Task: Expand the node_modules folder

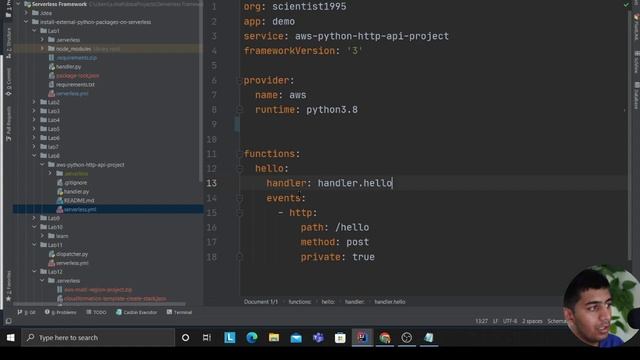Action: coord(42,49)
